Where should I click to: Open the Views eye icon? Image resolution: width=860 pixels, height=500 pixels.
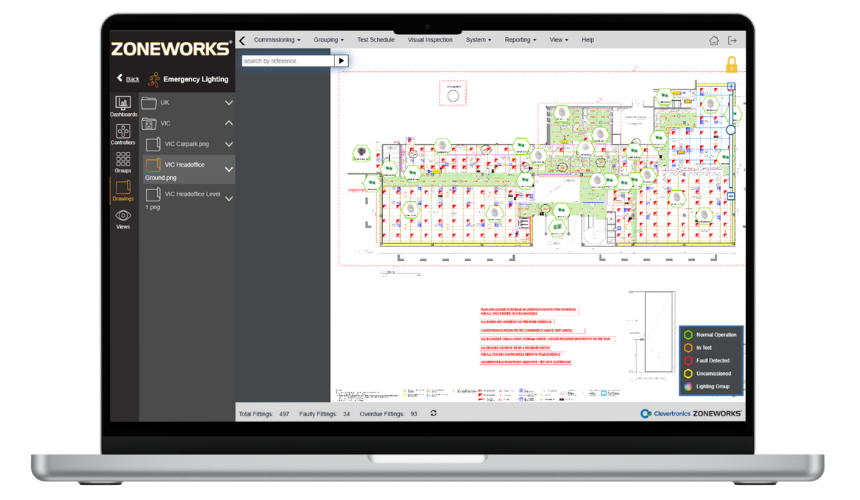coord(123,217)
